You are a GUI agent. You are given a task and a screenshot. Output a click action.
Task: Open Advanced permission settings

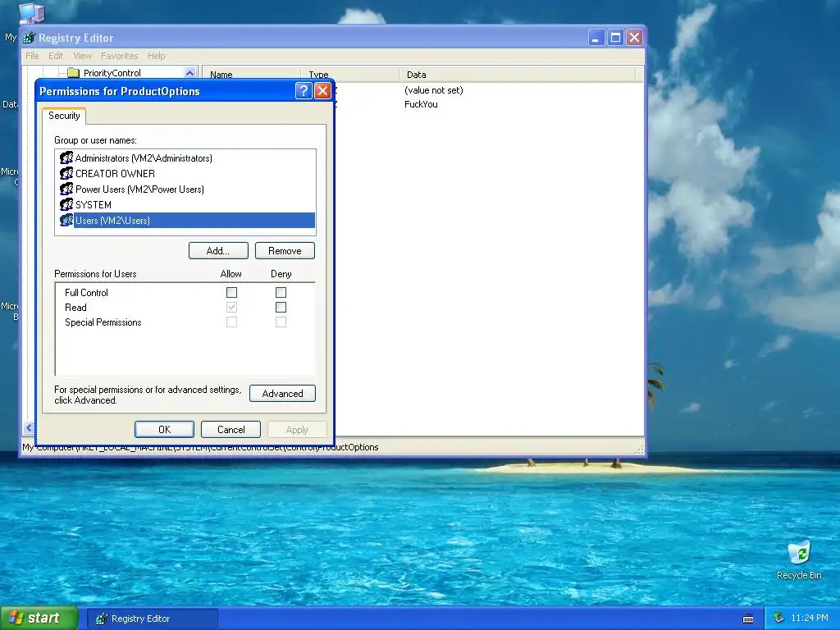[x=282, y=394]
